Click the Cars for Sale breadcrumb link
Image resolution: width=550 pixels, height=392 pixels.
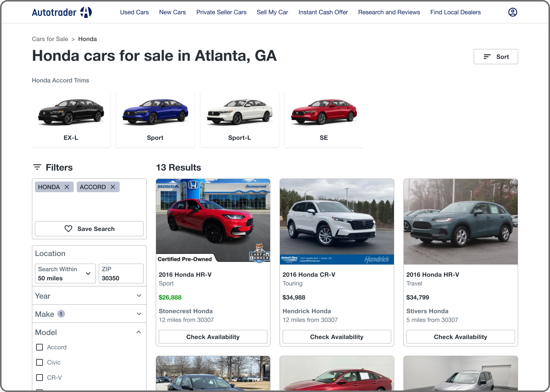tap(50, 39)
